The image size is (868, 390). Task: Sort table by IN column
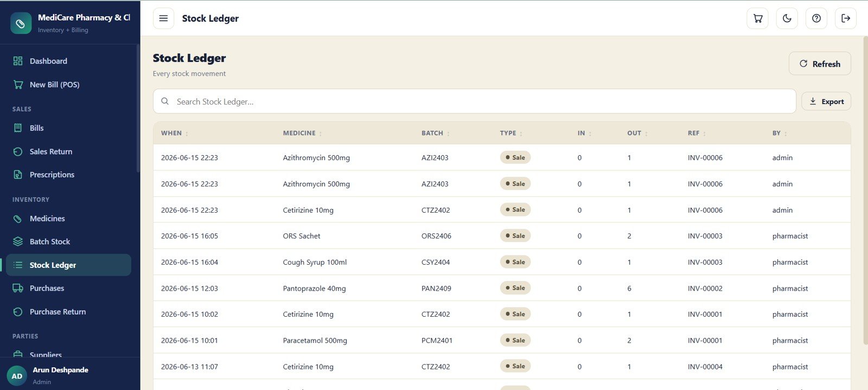[x=584, y=133]
